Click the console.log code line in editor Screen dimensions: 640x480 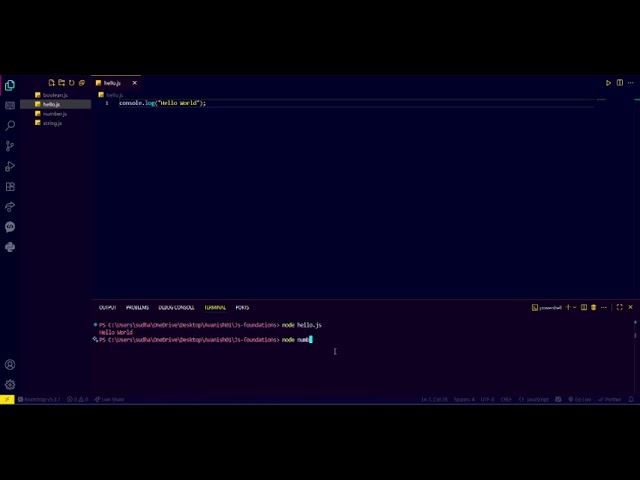162,103
